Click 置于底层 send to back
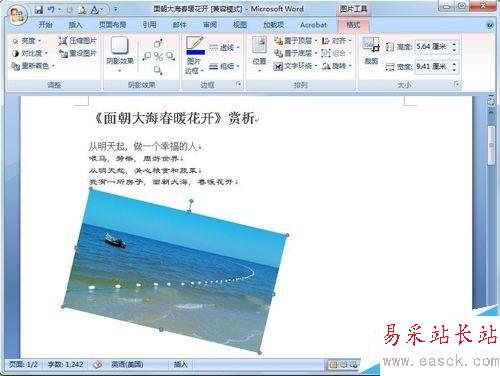This screenshot has width=500, height=376. click(x=295, y=53)
